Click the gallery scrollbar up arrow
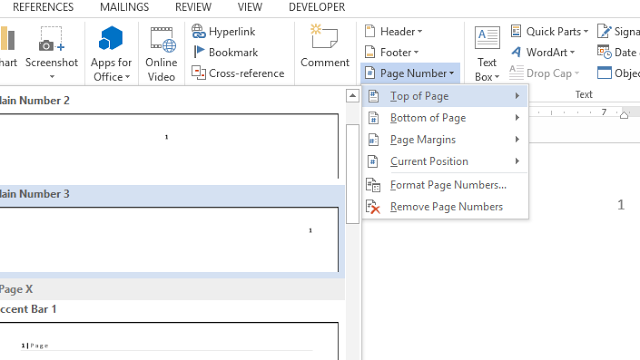Image resolution: width=640 pixels, height=360 pixels. (353, 96)
